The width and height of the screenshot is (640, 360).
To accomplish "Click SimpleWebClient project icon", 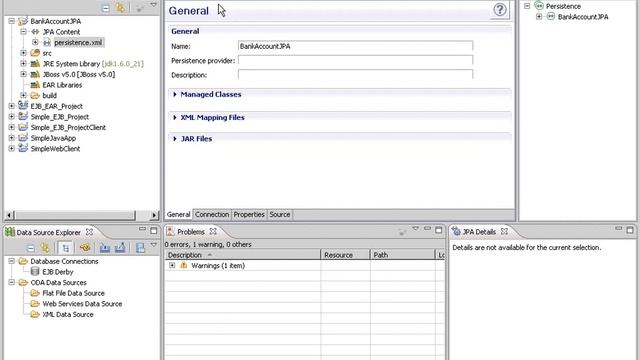I will [x=23, y=149].
